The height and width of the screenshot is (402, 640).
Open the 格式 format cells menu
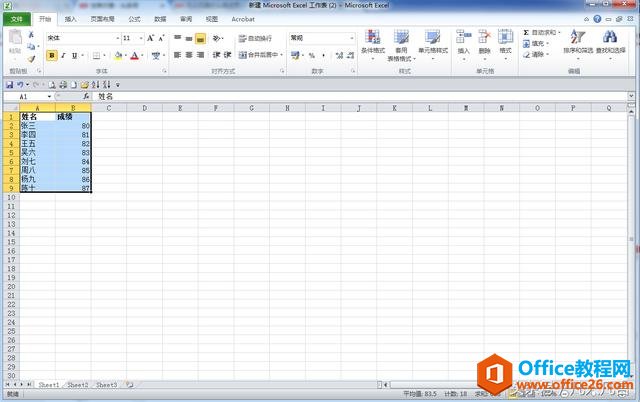505,45
